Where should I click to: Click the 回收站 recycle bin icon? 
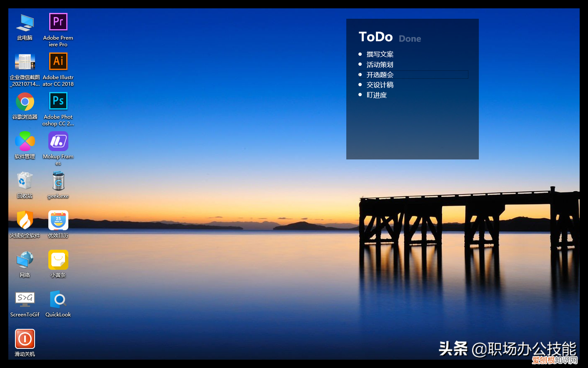25,181
